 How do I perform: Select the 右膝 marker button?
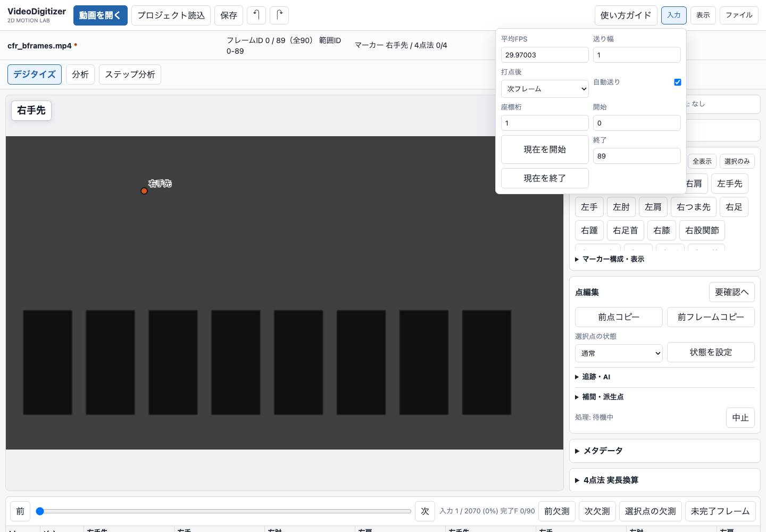662,230
